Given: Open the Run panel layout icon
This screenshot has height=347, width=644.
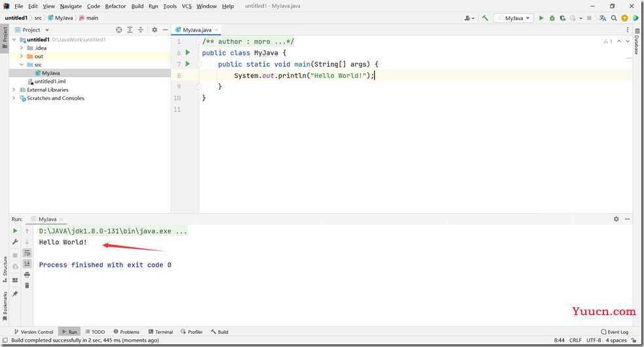Looking at the screenshot, I should [15, 280].
